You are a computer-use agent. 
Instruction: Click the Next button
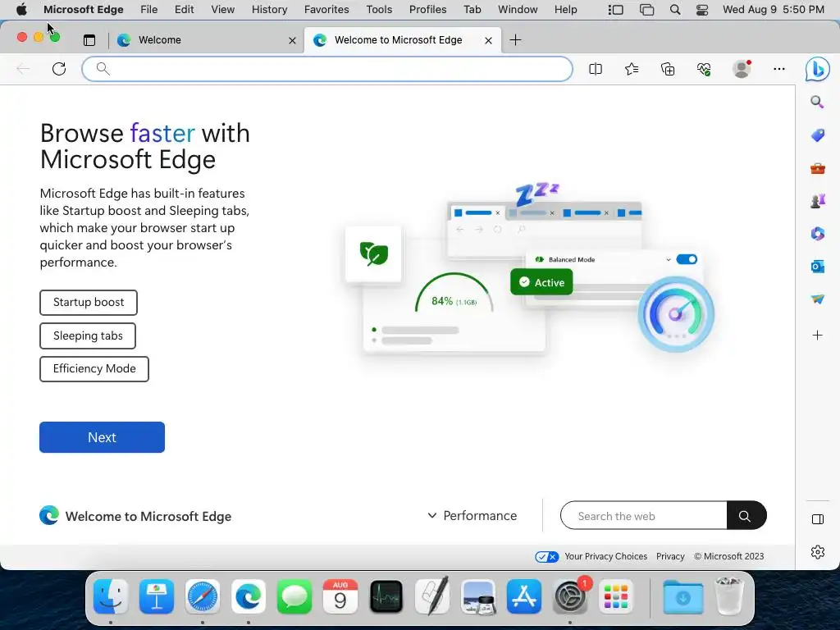click(x=102, y=437)
